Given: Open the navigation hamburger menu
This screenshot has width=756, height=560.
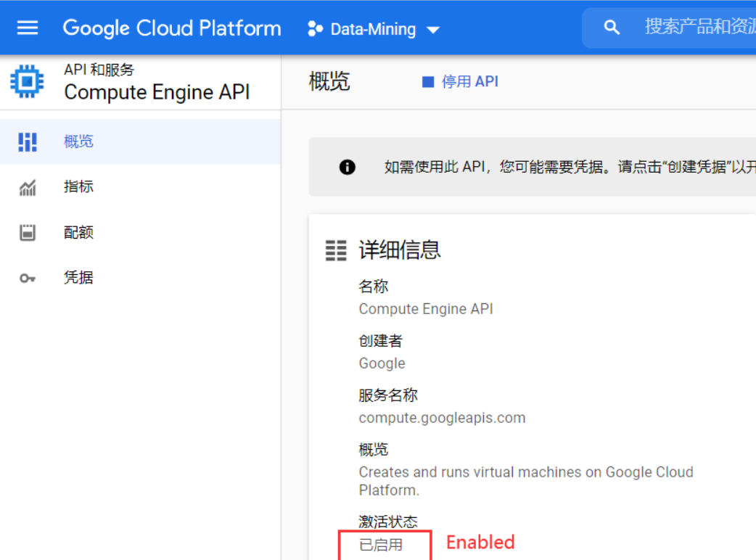Looking at the screenshot, I should (x=28, y=28).
